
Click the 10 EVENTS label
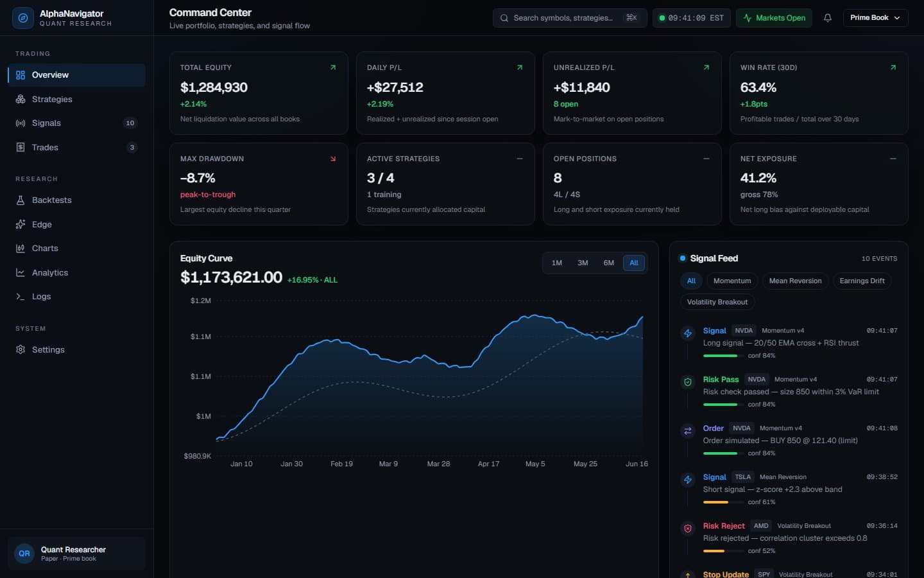(x=879, y=259)
